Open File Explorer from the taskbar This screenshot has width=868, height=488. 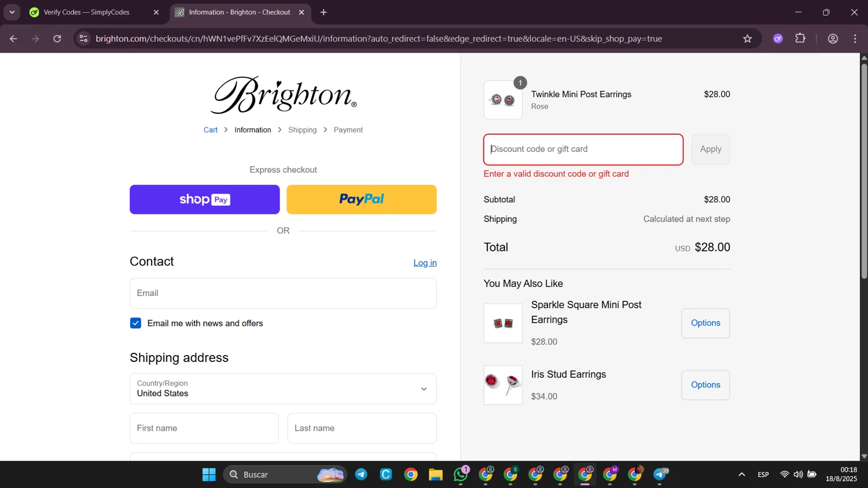(436, 475)
